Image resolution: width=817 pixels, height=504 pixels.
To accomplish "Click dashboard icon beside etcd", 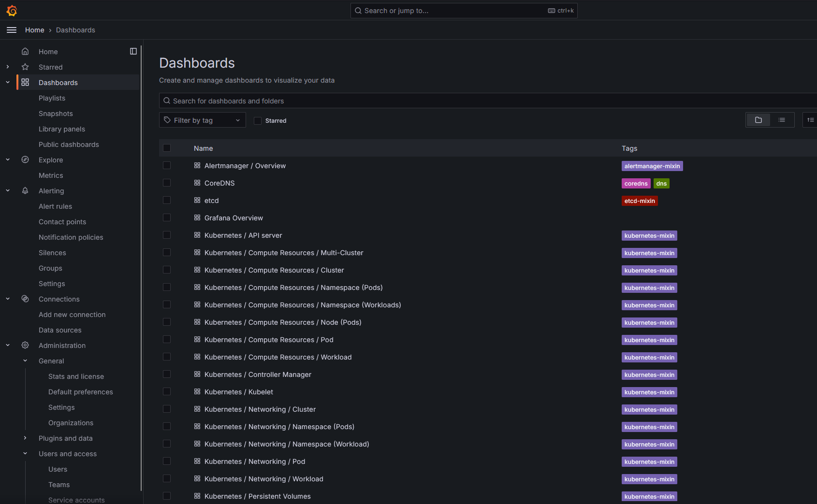I will pos(197,200).
